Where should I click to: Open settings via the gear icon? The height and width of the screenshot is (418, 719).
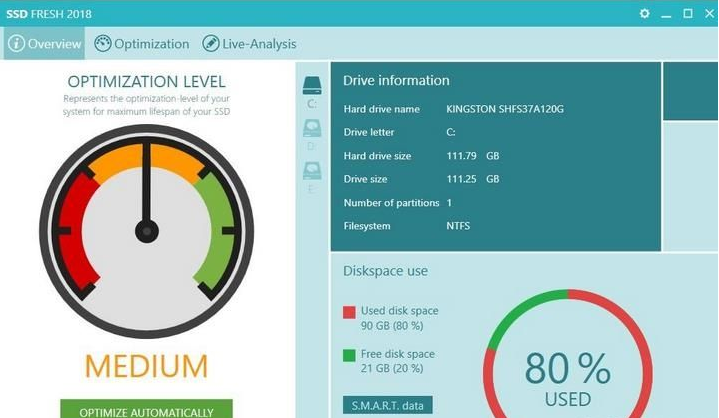click(644, 13)
